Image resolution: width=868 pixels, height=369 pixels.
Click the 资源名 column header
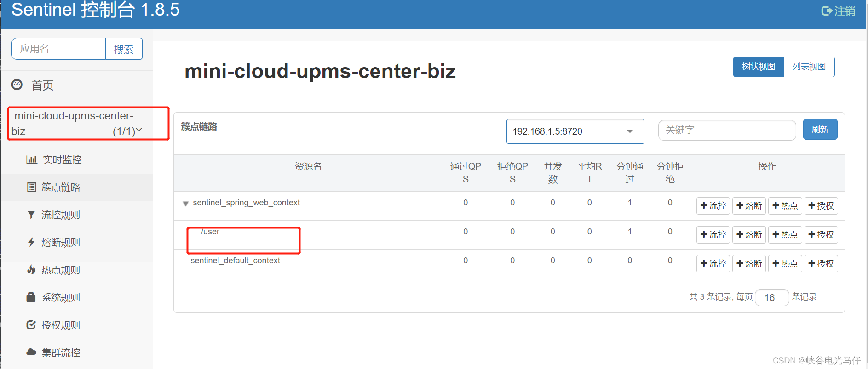[308, 166]
